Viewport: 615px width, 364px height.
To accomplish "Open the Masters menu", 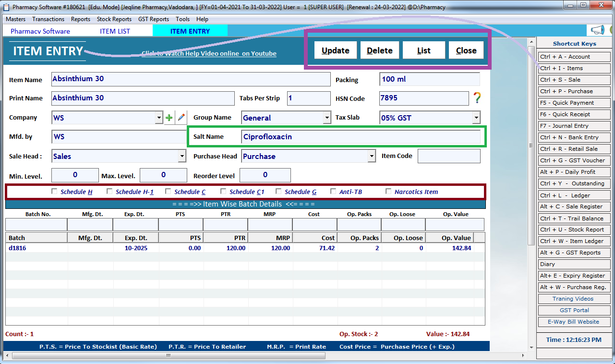I will tap(15, 19).
